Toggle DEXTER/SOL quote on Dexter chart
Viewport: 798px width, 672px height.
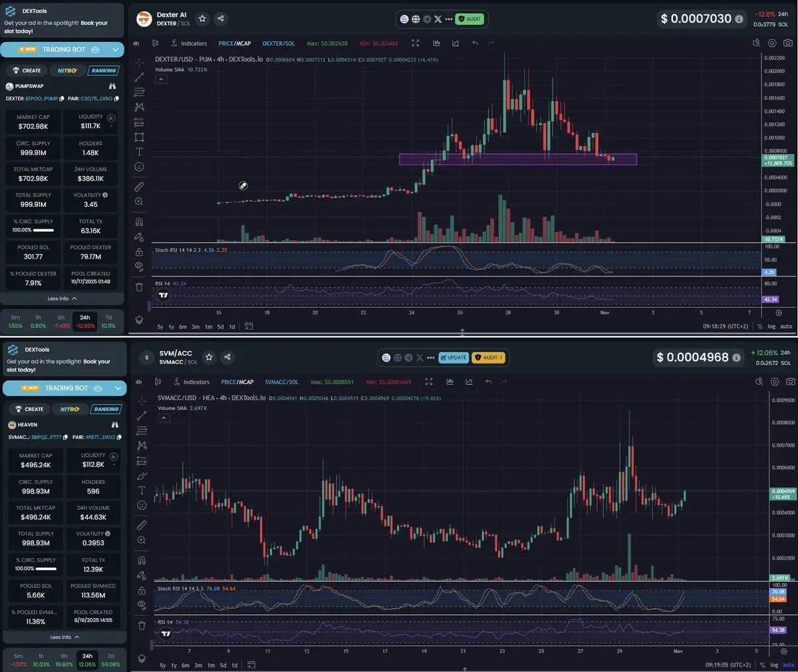tap(279, 43)
